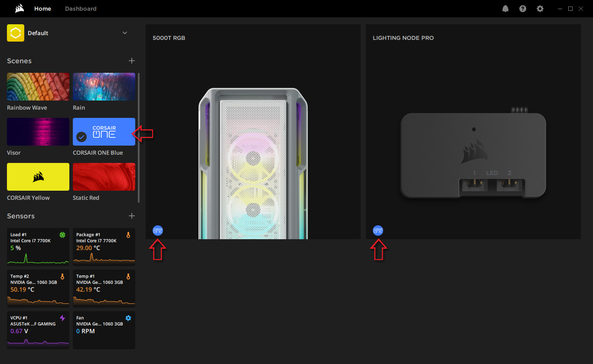Minimize the iCUE window
Viewport: 593px width, 364px height.
pos(560,9)
